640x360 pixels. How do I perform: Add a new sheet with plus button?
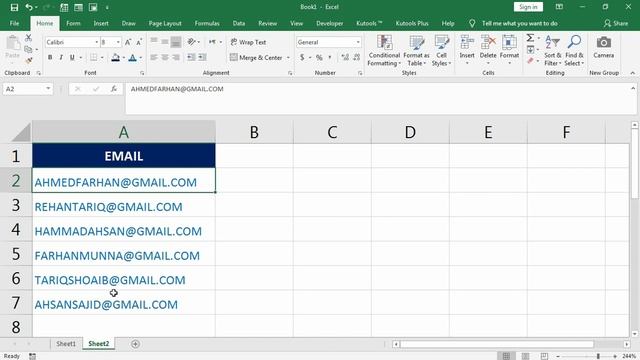135,344
